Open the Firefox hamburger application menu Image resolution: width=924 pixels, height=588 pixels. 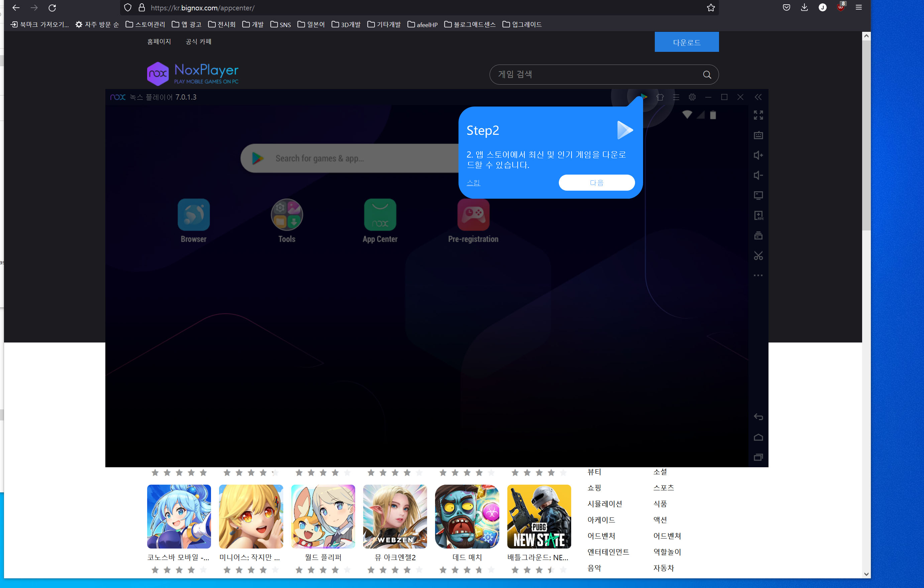[x=858, y=8]
